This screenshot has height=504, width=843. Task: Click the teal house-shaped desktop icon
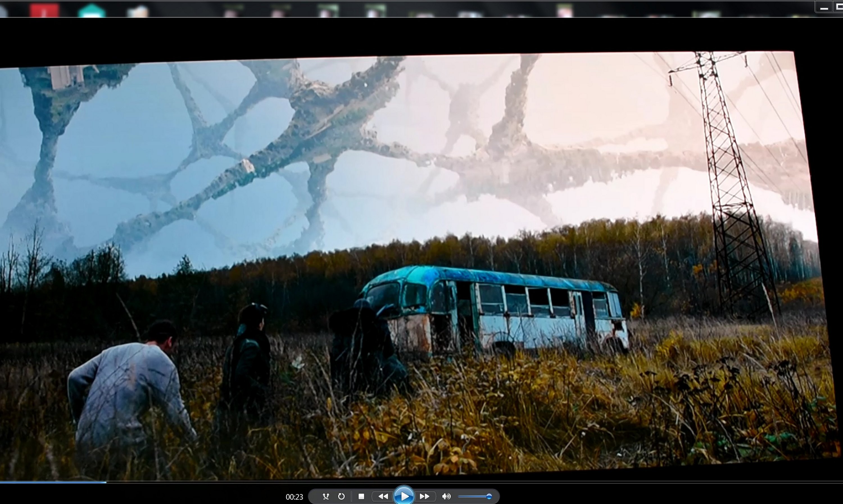point(91,11)
